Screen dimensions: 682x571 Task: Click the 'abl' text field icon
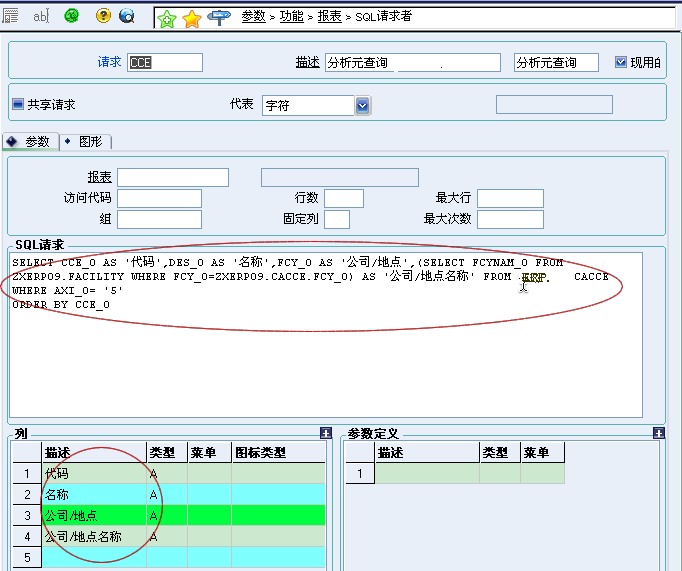pyautogui.click(x=41, y=16)
